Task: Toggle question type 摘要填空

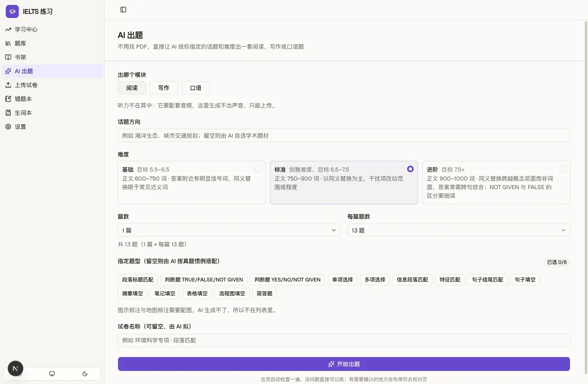Action: (132, 294)
